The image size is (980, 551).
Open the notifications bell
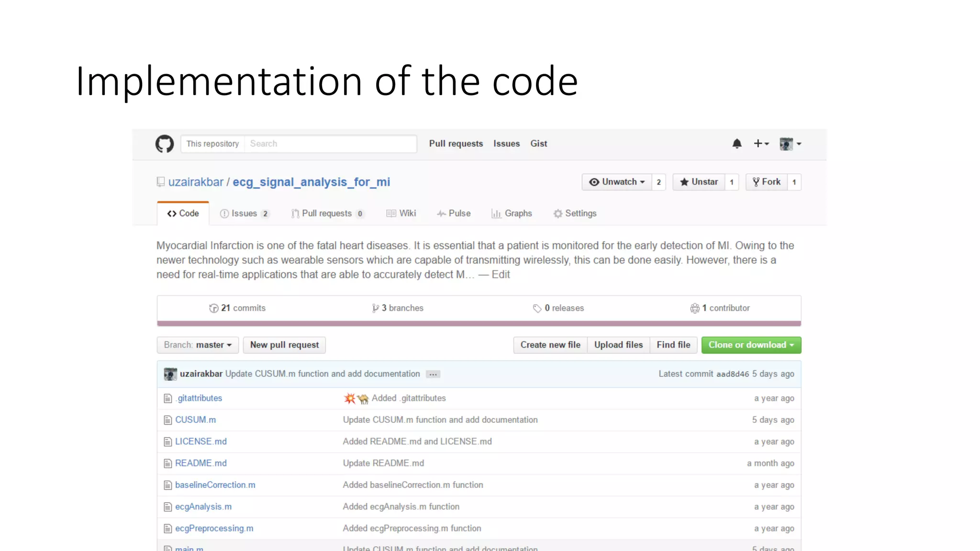737,143
